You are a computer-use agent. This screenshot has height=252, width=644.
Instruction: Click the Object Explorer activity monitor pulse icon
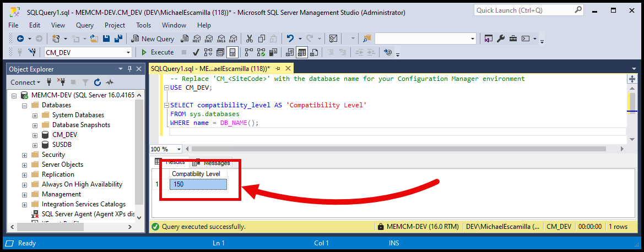point(110,82)
